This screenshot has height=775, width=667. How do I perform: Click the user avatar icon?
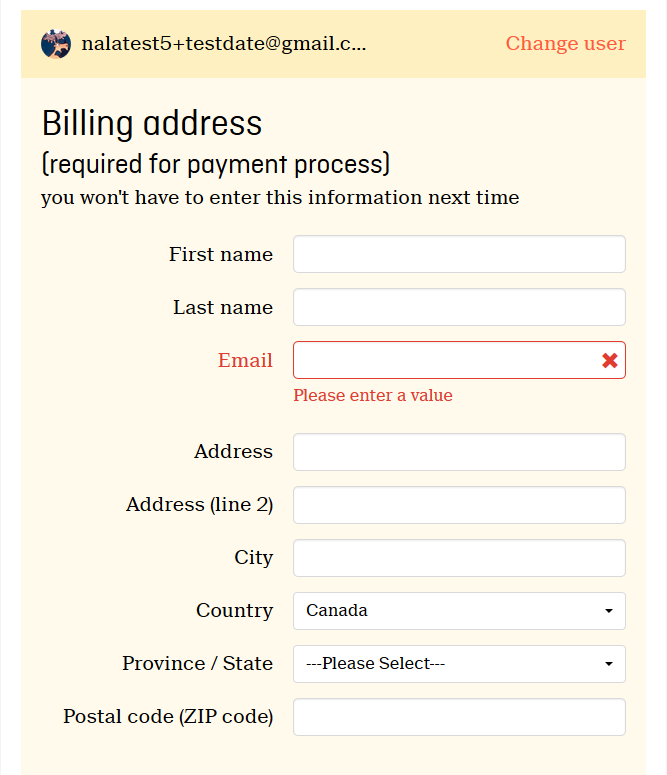tap(56, 44)
